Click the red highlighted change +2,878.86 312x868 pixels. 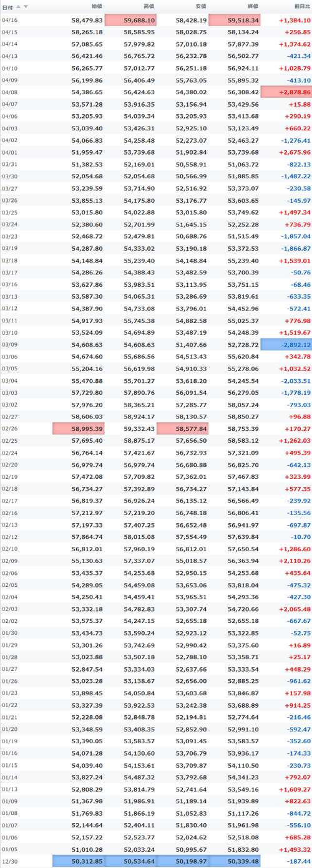click(x=286, y=92)
